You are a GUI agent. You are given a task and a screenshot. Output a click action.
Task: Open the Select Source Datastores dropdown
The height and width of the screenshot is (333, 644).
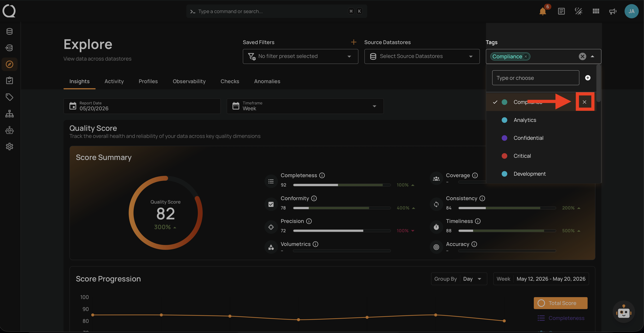click(422, 56)
